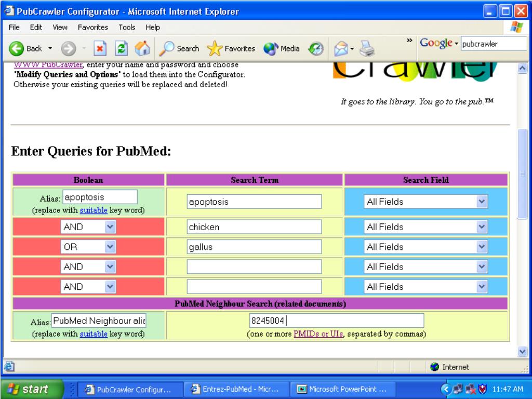Open the Google toolbar dropdown arrow
The width and height of the screenshot is (532, 399).
[x=456, y=44]
